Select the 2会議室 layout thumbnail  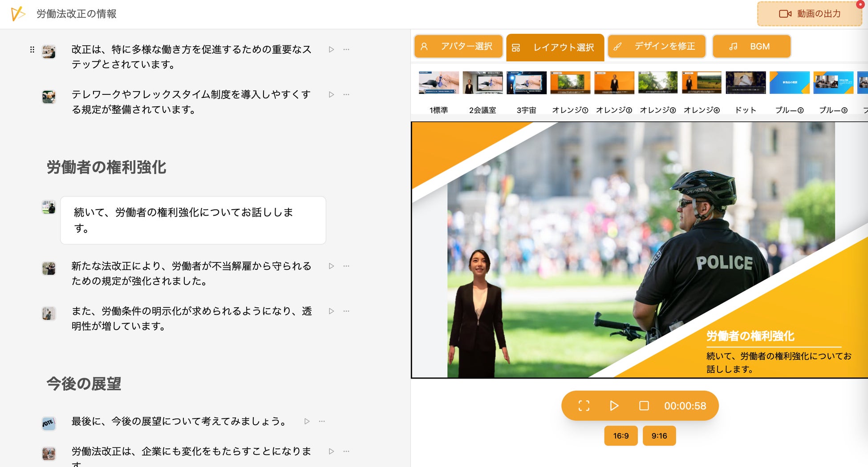pos(483,83)
